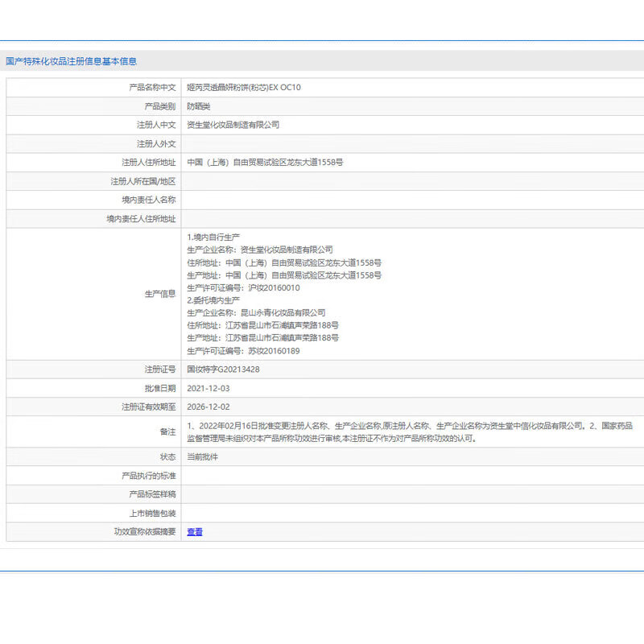Click the 生产信息 row label

pyautogui.click(x=160, y=294)
